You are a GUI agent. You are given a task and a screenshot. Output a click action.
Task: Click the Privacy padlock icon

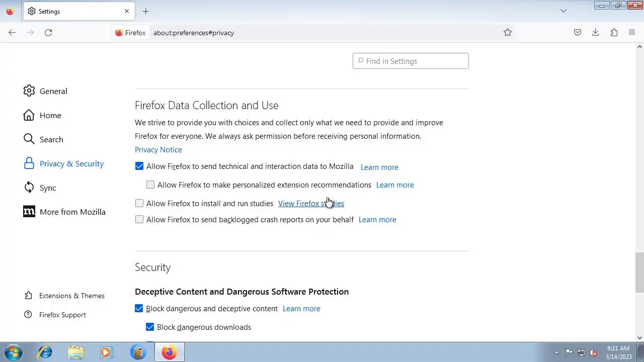click(29, 163)
